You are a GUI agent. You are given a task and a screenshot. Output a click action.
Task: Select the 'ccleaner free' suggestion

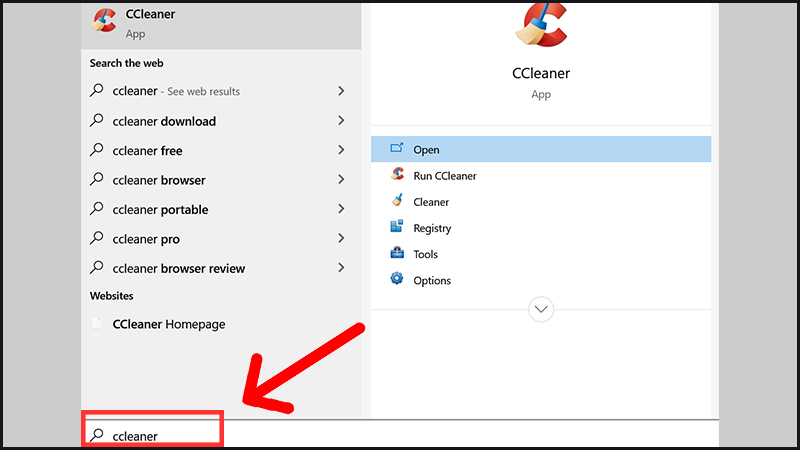tap(221, 151)
